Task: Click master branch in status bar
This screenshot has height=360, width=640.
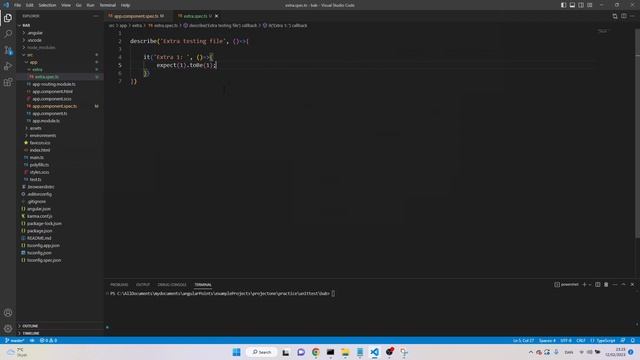Action: [x=15, y=340]
